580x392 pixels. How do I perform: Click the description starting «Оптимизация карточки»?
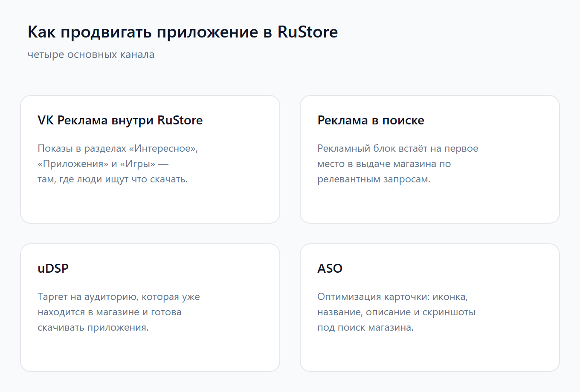(397, 312)
